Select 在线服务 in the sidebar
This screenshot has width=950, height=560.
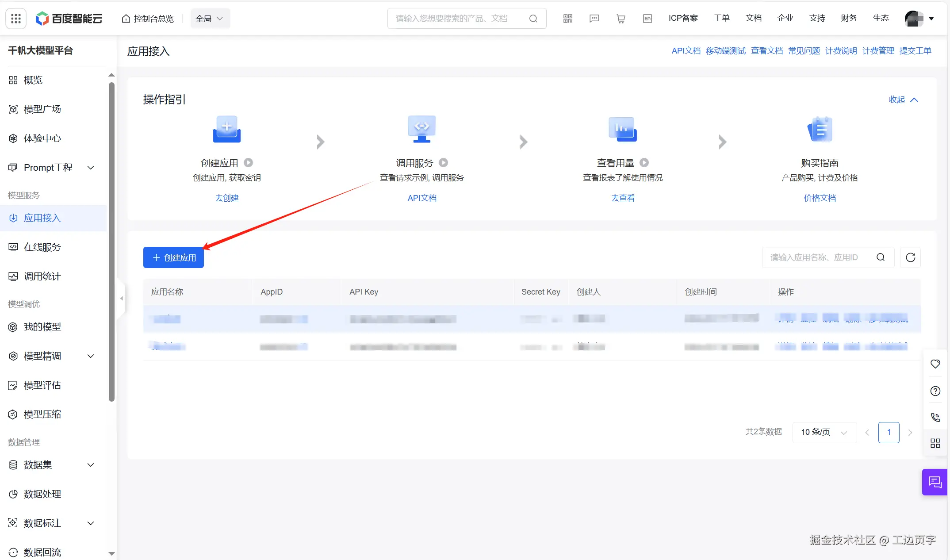point(42,247)
